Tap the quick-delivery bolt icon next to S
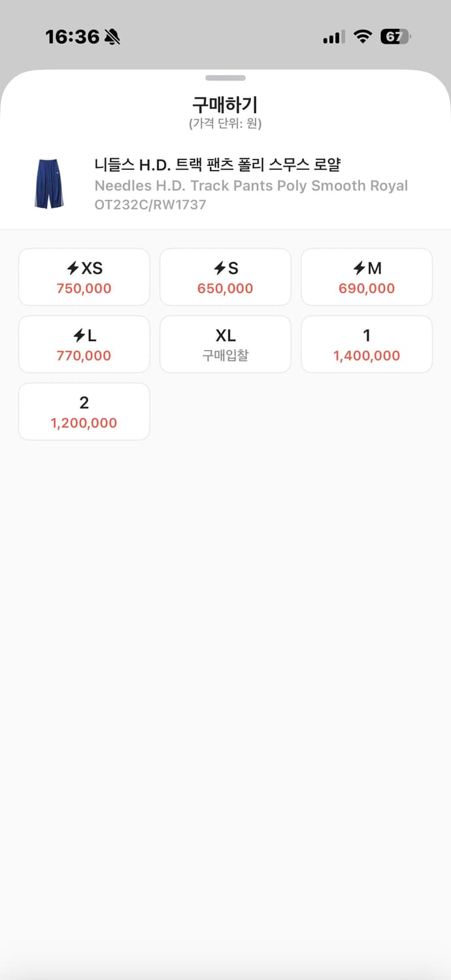The height and width of the screenshot is (980, 451). pyautogui.click(x=220, y=269)
